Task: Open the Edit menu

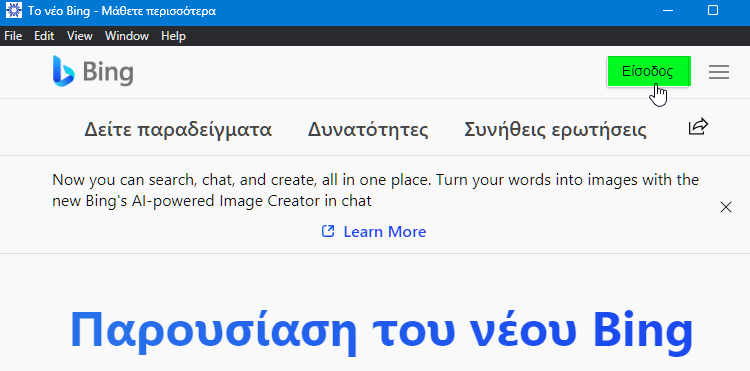Action: tap(44, 36)
